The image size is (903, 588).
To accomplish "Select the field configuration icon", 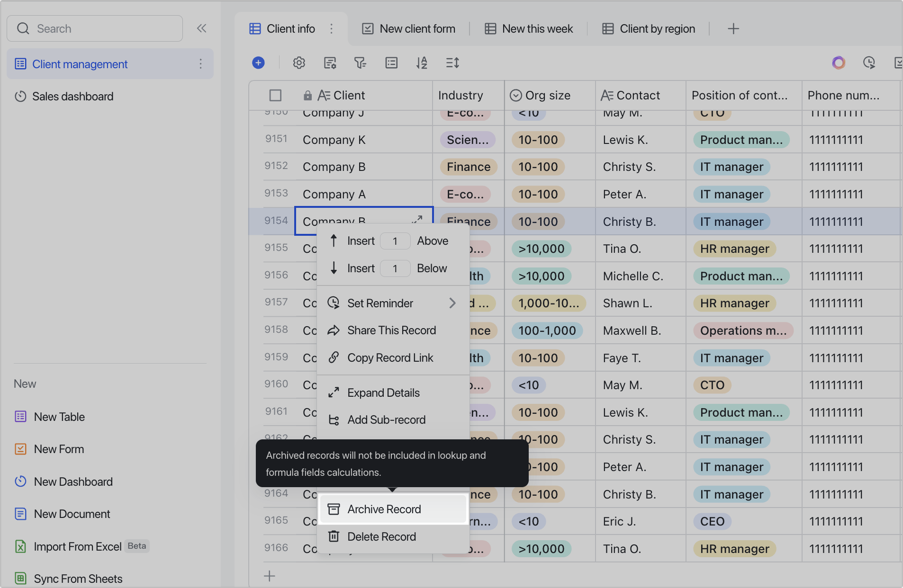I will coord(330,62).
